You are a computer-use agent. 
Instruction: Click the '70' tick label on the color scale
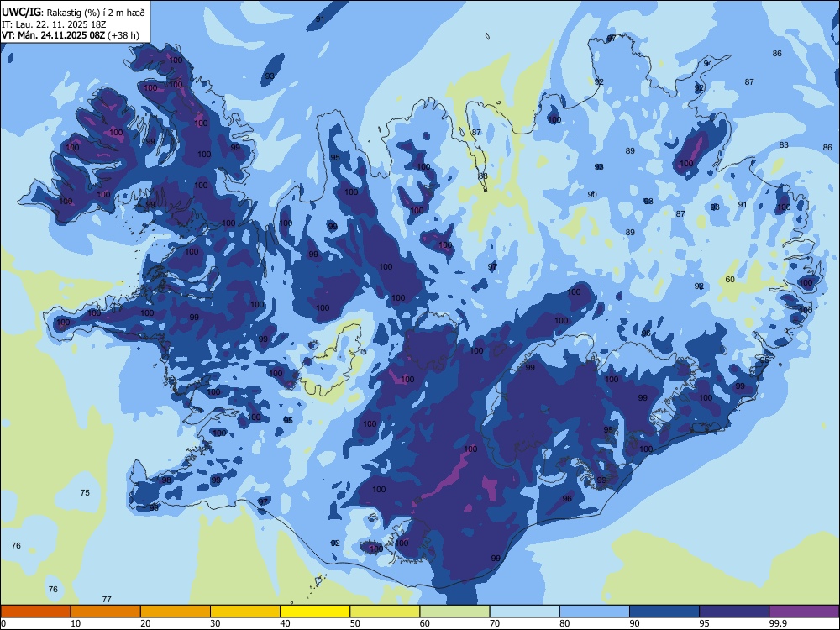click(x=495, y=623)
